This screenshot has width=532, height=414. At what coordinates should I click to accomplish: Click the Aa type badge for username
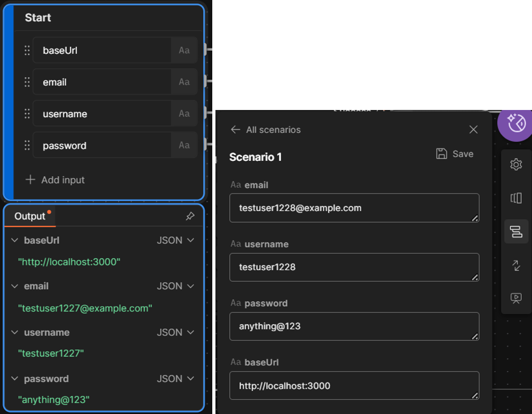[x=184, y=114]
